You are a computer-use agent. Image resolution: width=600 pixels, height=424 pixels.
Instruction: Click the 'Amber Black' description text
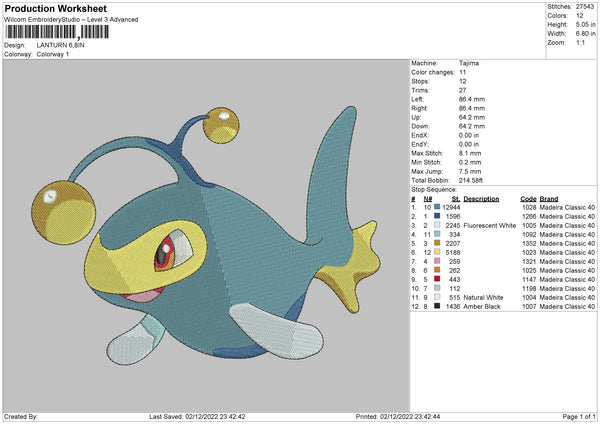(x=482, y=307)
